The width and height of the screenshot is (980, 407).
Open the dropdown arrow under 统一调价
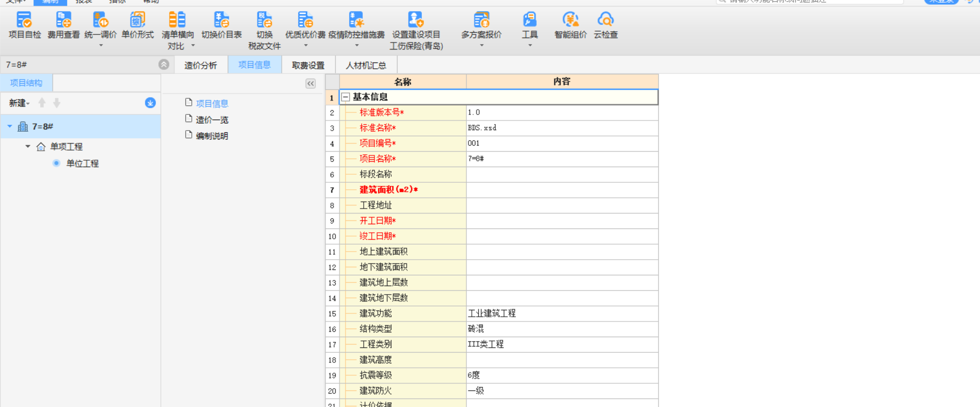click(100, 46)
